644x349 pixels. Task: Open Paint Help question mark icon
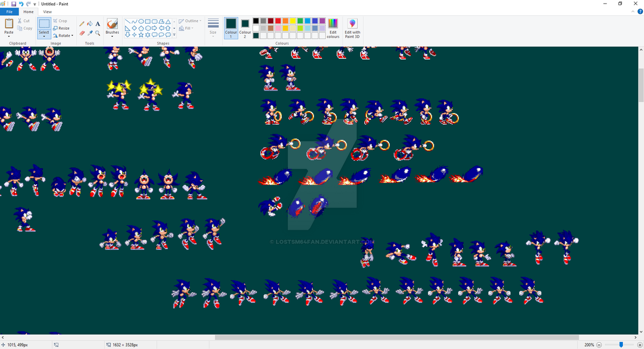point(640,11)
